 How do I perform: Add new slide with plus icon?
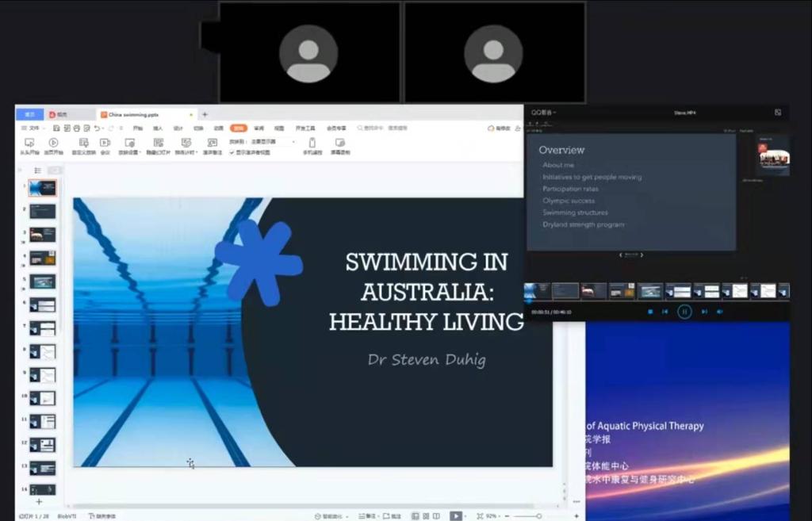pyautogui.click(x=38, y=501)
